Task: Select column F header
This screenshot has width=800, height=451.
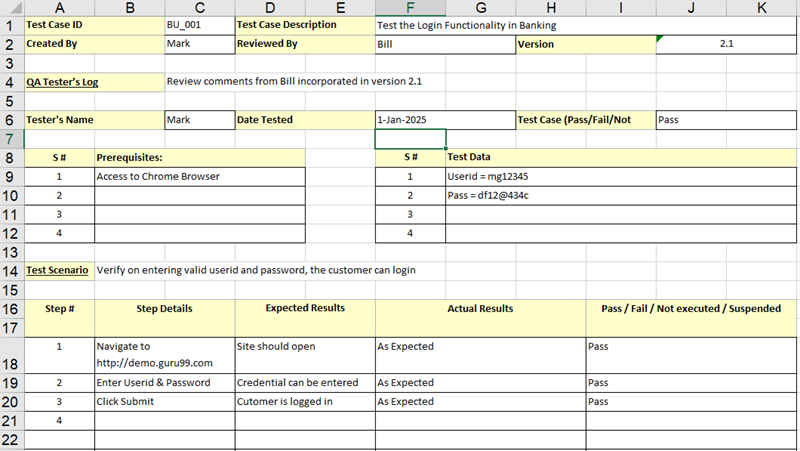Action: tap(410, 7)
